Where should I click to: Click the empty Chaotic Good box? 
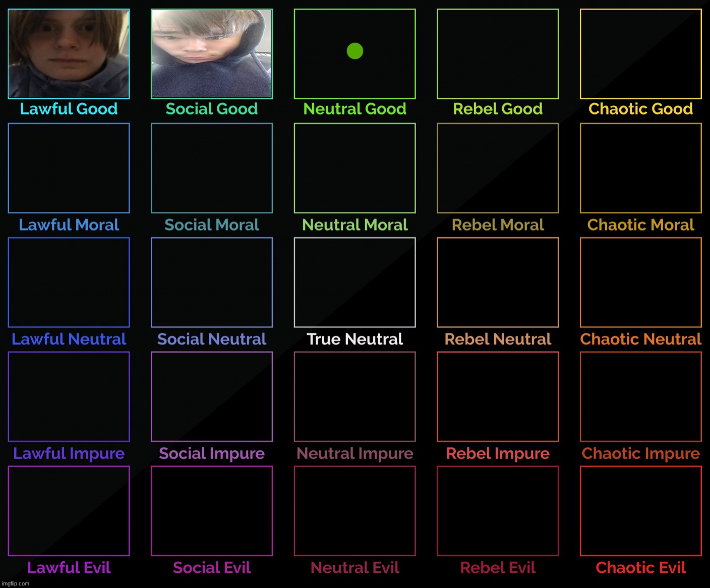641,53
